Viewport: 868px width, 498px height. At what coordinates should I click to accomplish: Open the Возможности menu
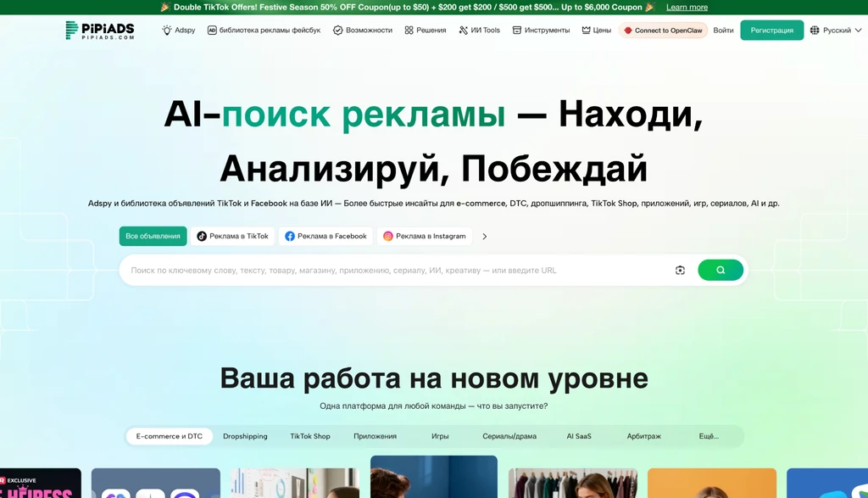(x=363, y=31)
